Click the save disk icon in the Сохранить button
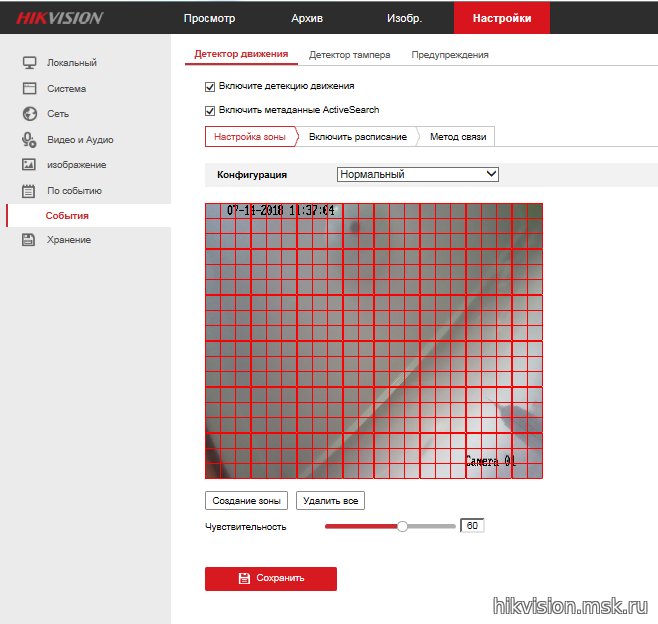This screenshot has width=658, height=624. pos(244,578)
